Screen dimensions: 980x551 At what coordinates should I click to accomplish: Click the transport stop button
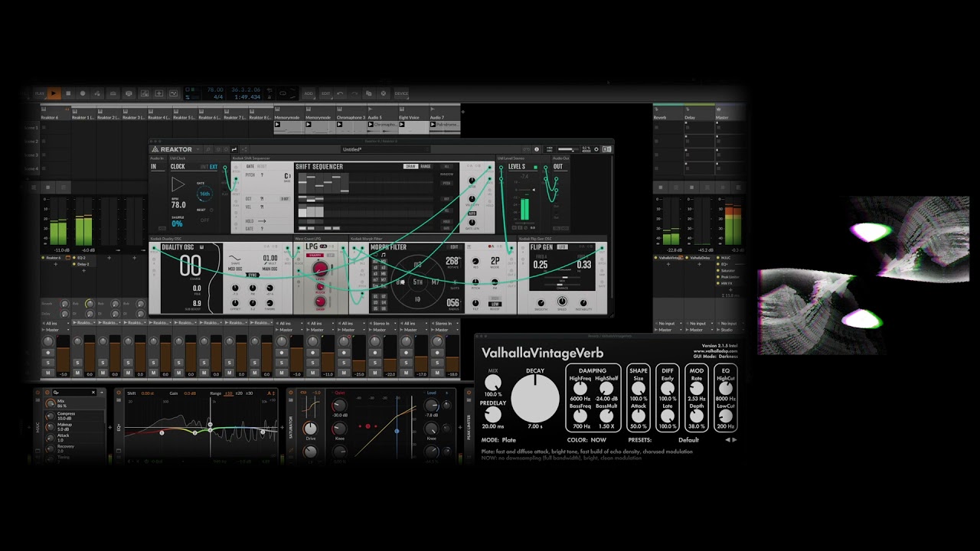(68, 93)
